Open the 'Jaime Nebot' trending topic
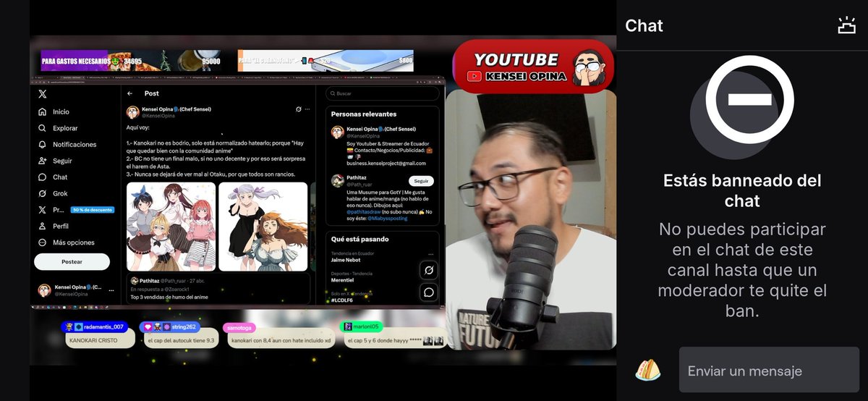This screenshot has width=868, height=401. (346, 259)
